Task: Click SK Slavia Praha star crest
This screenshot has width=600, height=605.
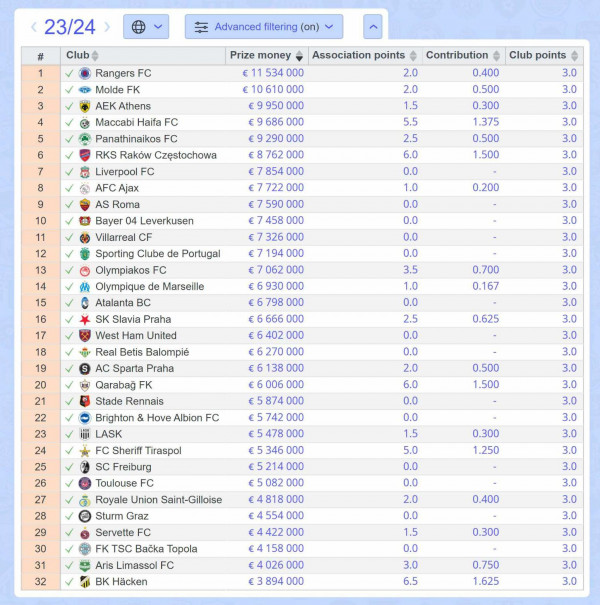Action: pos(85,319)
